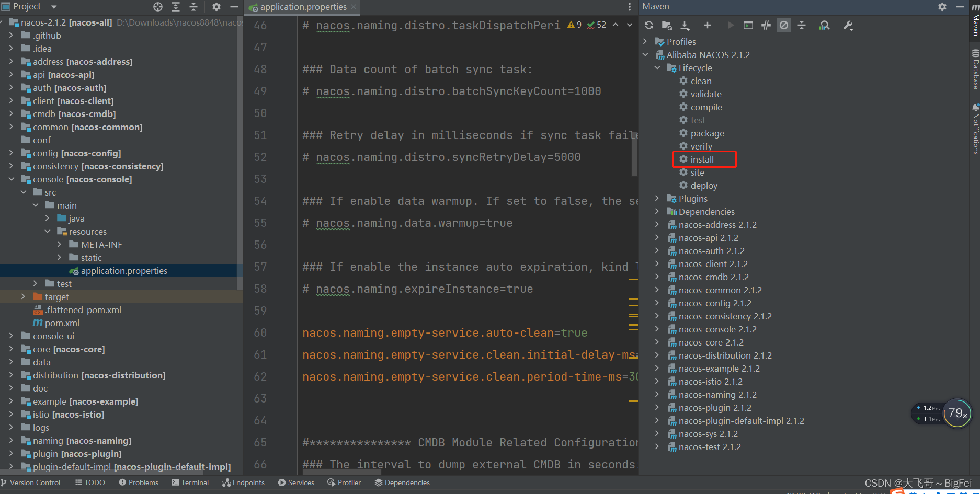Select the validate lifecycle goal
Screen dimensions: 980x494
(x=705, y=94)
